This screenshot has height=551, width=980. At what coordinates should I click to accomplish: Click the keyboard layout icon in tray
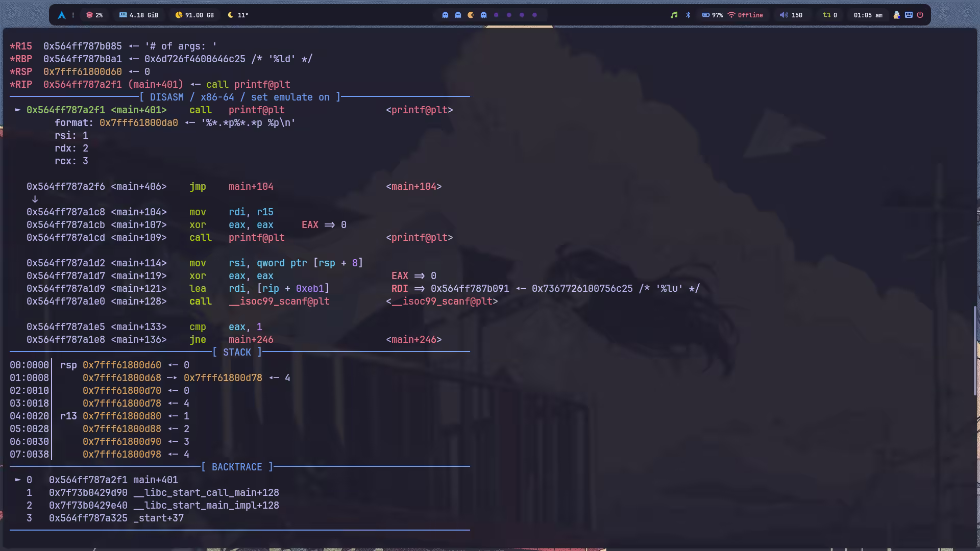pos(909,15)
